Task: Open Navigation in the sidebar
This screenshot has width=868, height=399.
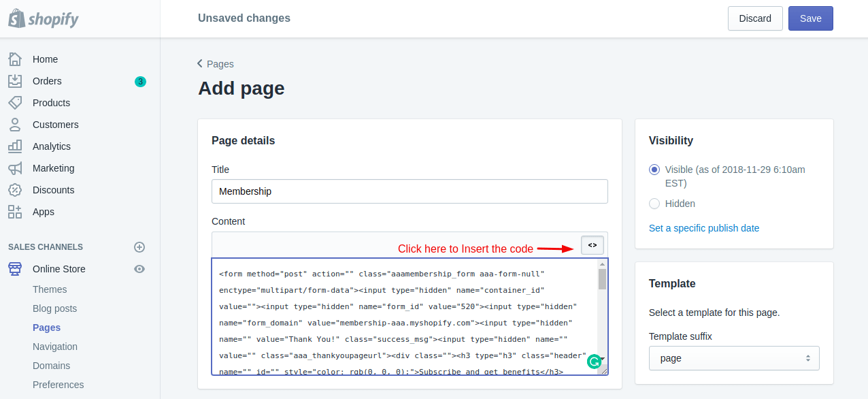Action: pos(55,347)
